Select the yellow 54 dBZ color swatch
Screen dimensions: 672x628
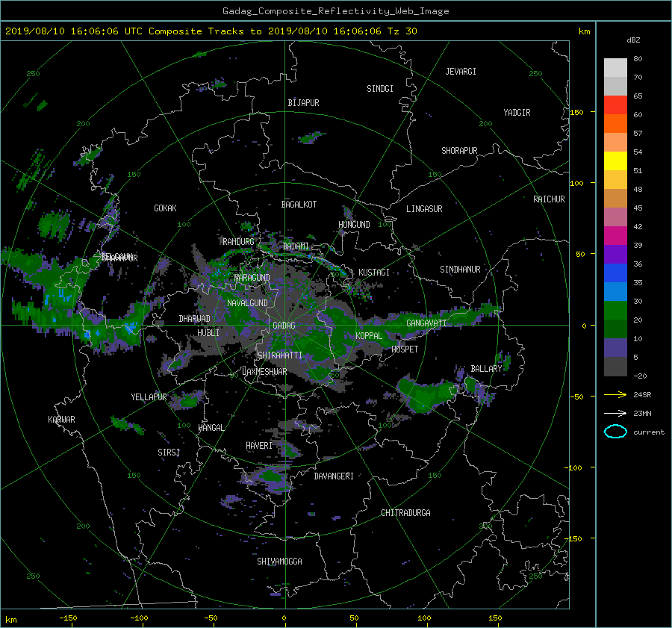[x=615, y=161]
